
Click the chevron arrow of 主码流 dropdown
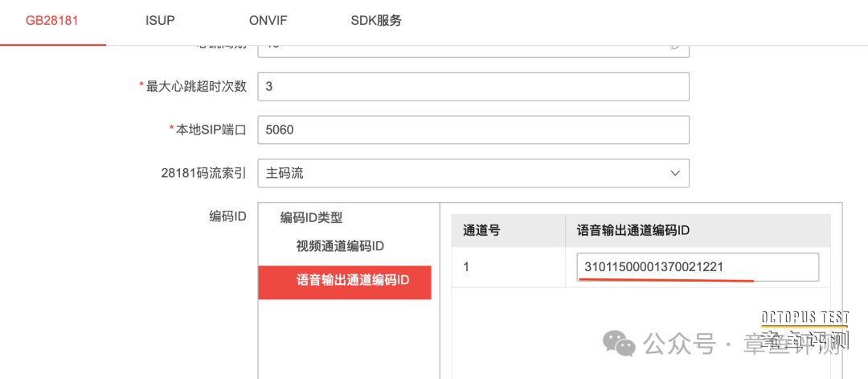[675, 173]
